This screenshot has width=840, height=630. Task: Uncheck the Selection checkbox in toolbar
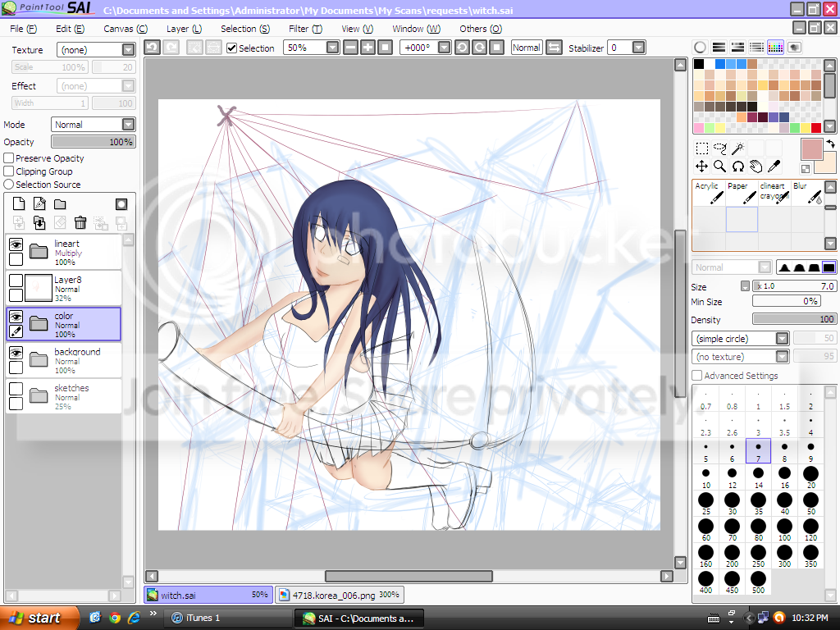231,48
